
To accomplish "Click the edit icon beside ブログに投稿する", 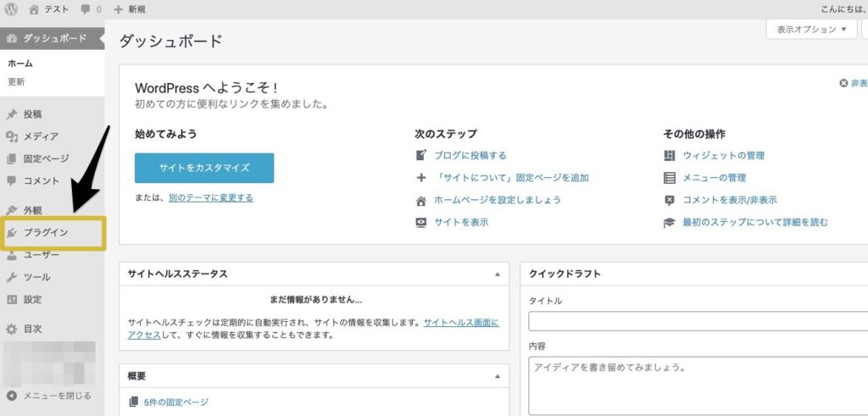I will coord(421,155).
